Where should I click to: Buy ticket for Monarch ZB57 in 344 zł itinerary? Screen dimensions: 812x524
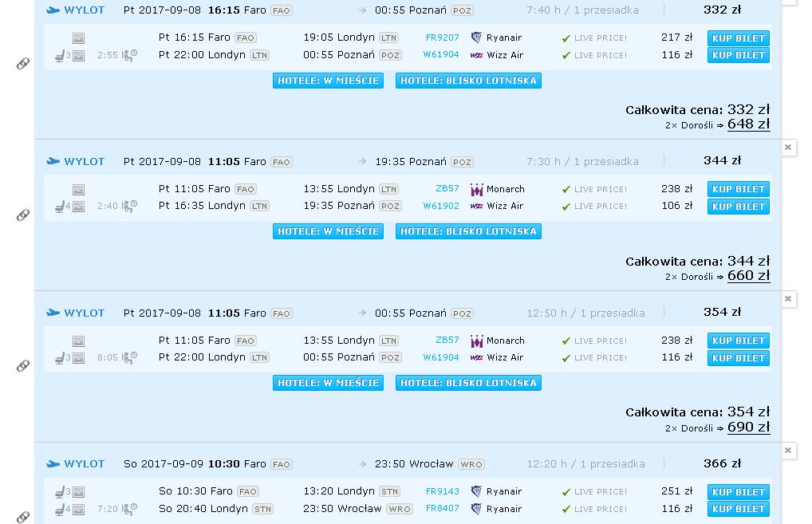(x=738, y=189)
